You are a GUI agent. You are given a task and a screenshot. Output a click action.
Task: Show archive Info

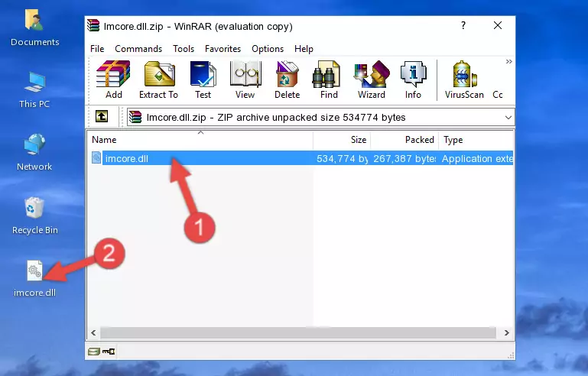(413, 79)
